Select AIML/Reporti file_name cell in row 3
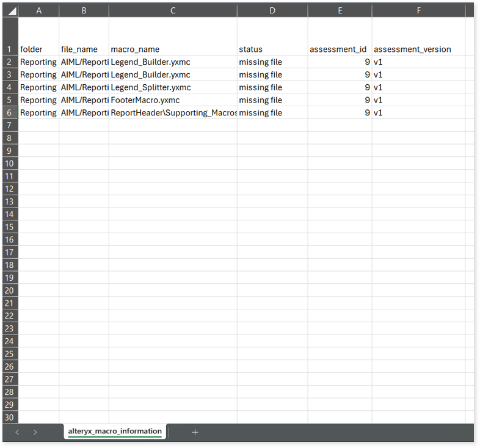Screen dimensions: 480x448 [x=84, y=74]
